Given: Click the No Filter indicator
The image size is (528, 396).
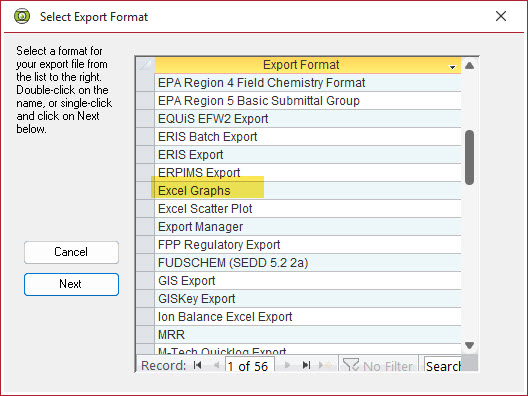Looking at the screenshot, I should point(378,365).
